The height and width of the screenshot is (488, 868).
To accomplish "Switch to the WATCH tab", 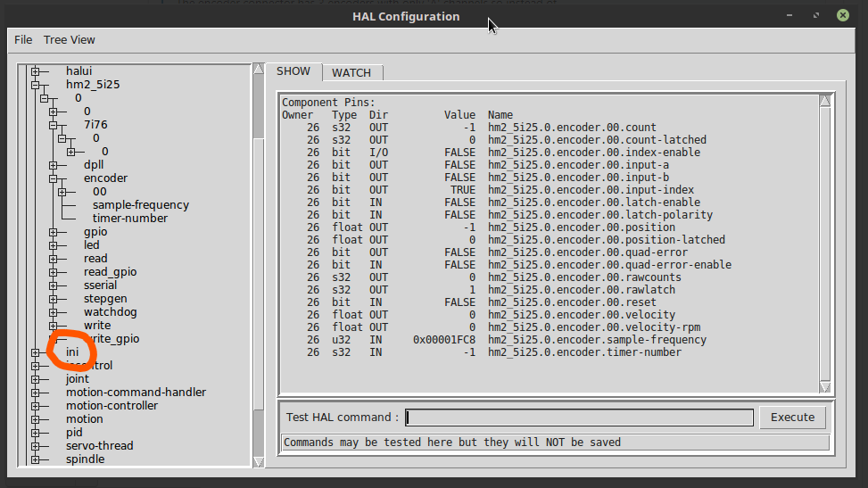I will point(351,72).
